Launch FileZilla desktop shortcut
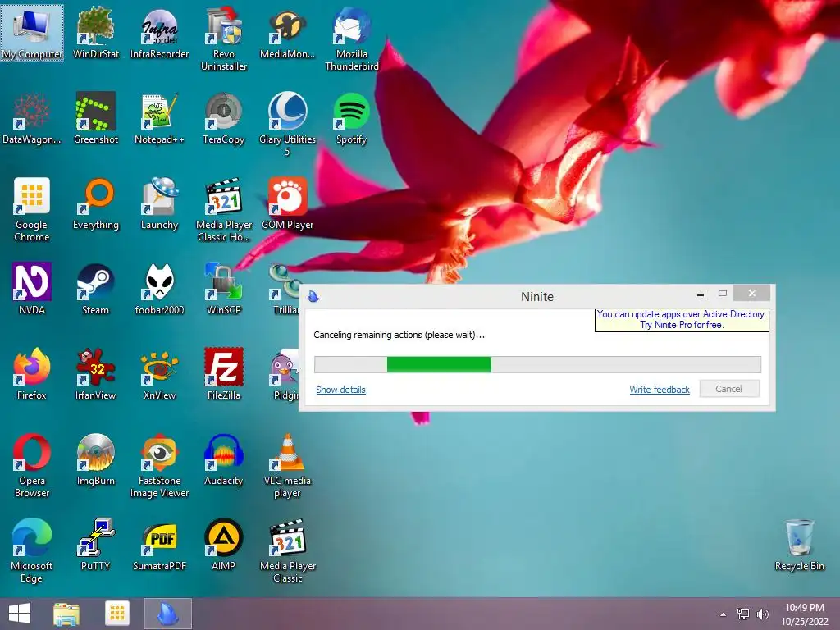840x630 pixels. [x=223, y=373]
